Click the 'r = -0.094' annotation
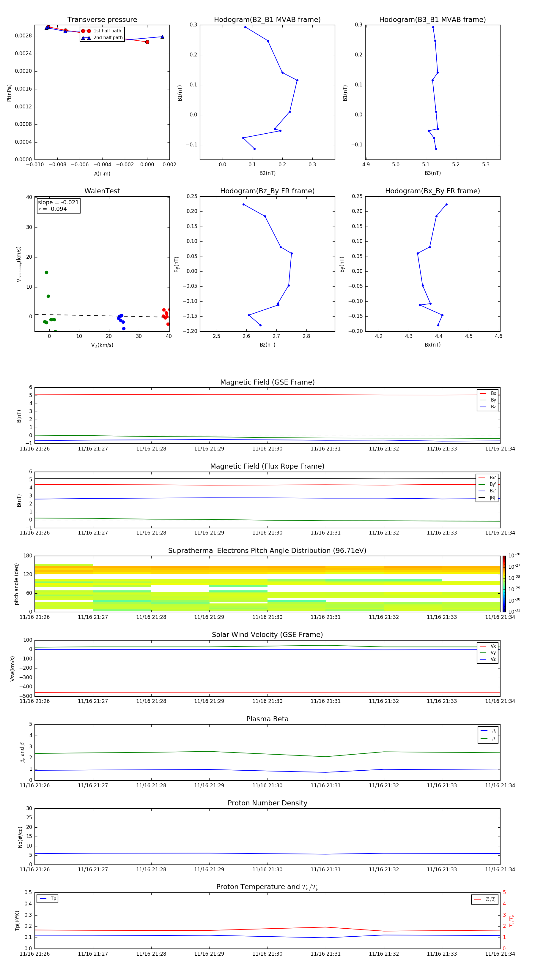 click(53, 209)
